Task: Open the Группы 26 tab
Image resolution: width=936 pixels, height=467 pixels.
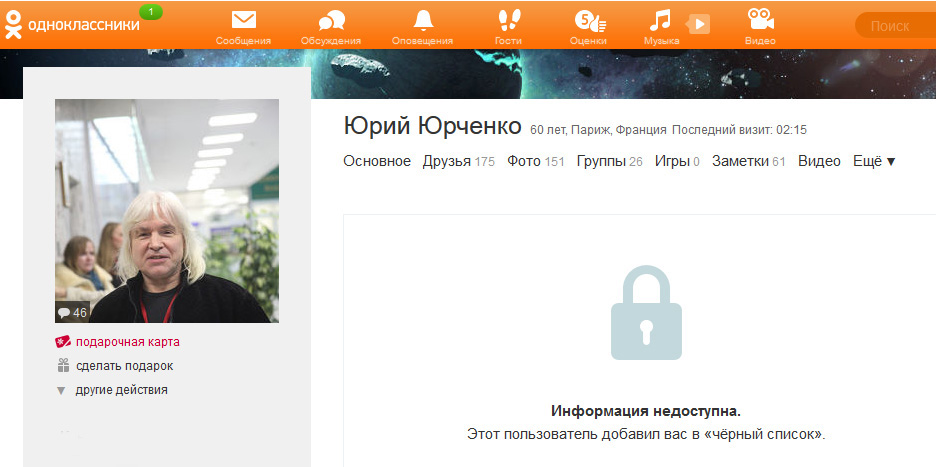Action: click(609, 161)
